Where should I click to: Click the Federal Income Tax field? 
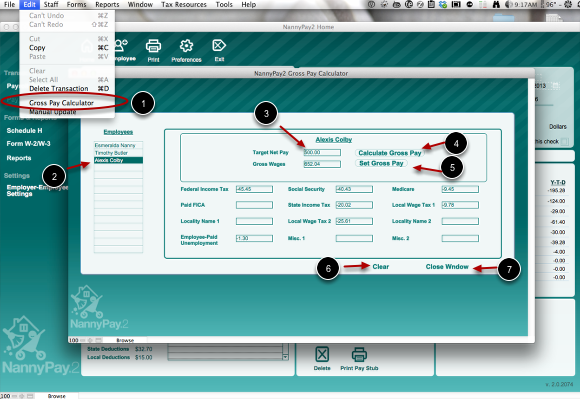pos(254,189)
